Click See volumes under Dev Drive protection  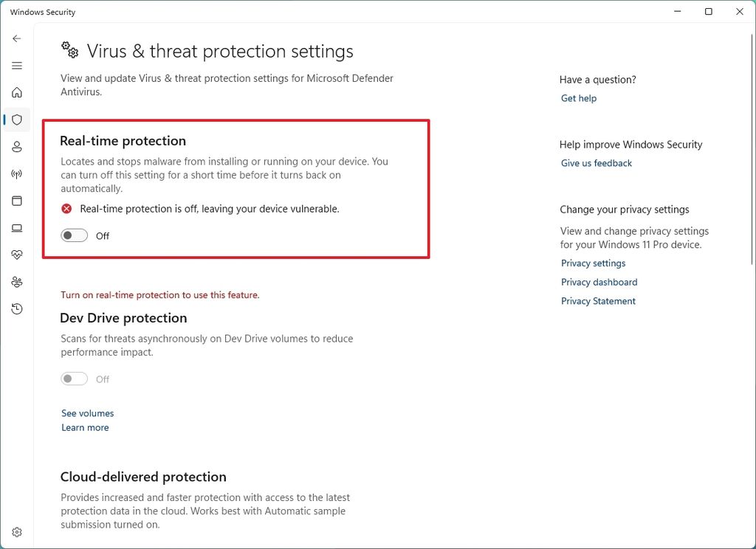87,412
